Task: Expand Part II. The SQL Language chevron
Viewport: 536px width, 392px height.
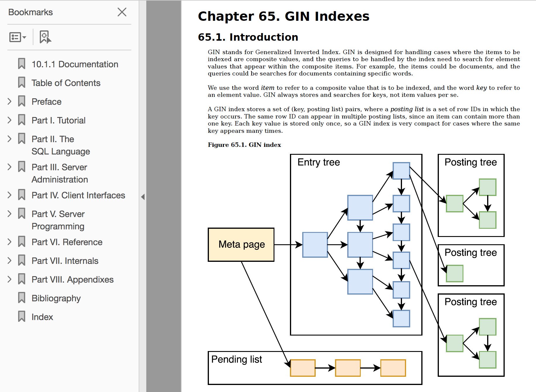Action: coord(9,139)
